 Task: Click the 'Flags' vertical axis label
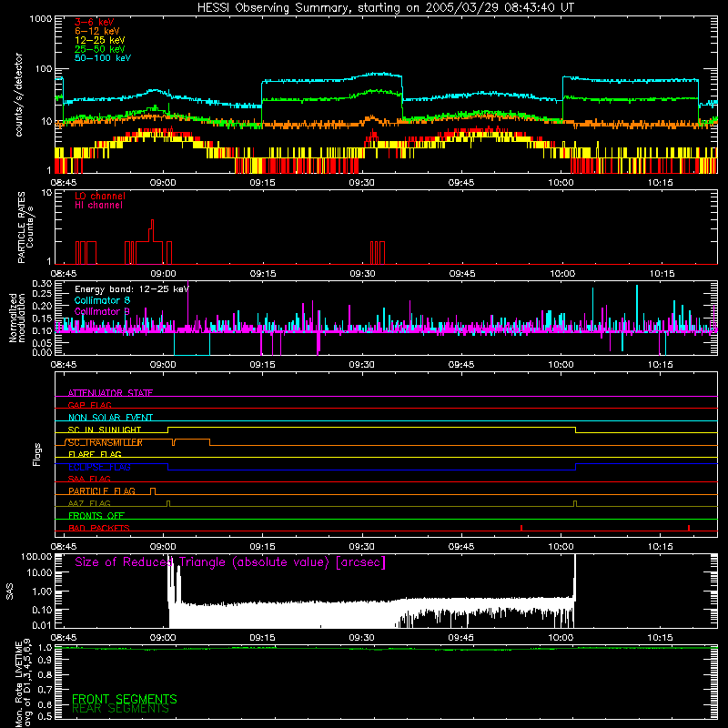pos(37,454)
